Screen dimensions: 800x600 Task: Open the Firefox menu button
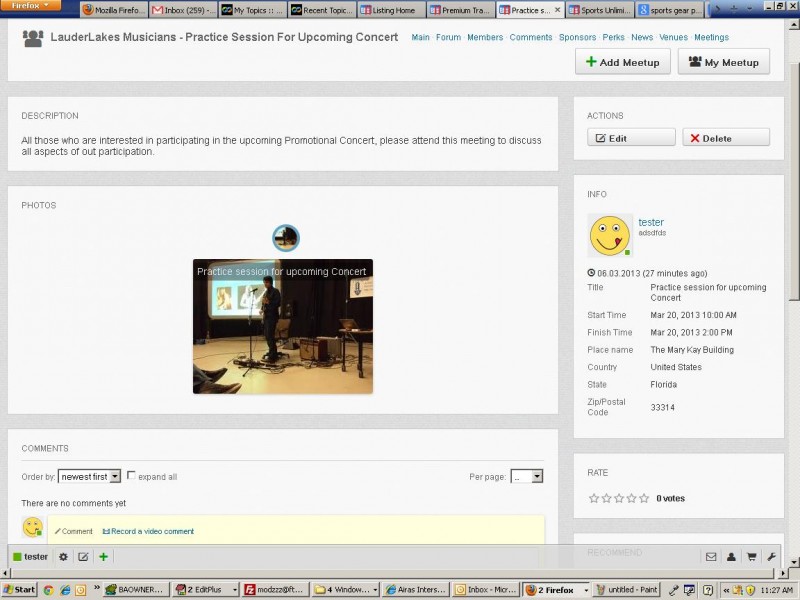[x=30, y=6]
